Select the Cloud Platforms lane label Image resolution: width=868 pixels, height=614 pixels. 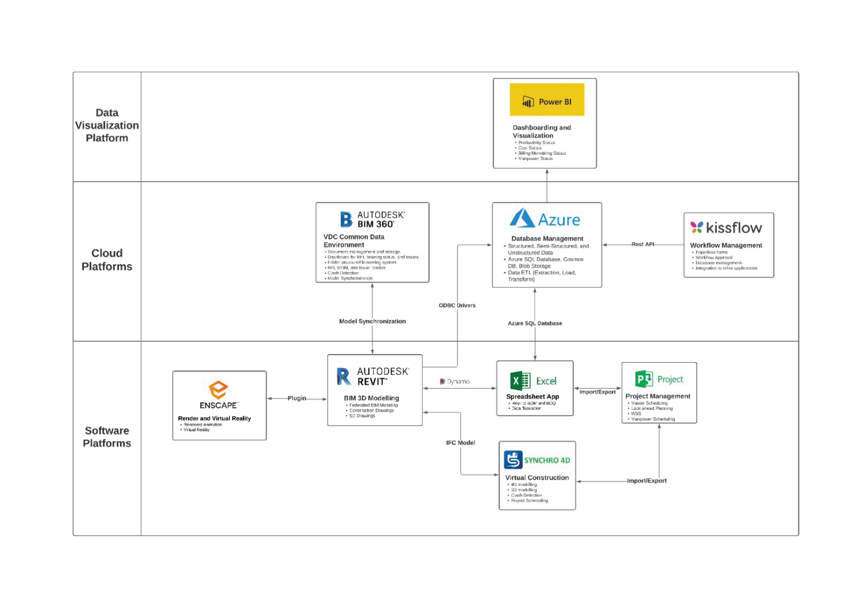[x=107, y=260]
